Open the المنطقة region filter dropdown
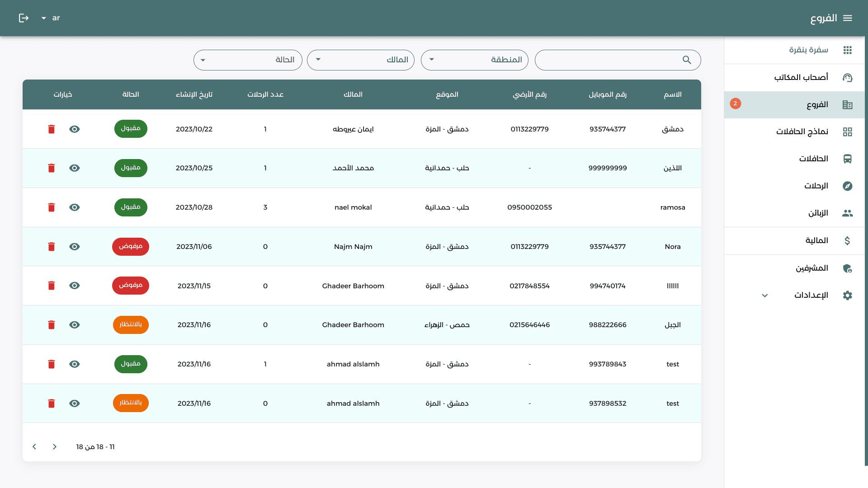This screenshot has width=868, height=488. tap(475, 60)
